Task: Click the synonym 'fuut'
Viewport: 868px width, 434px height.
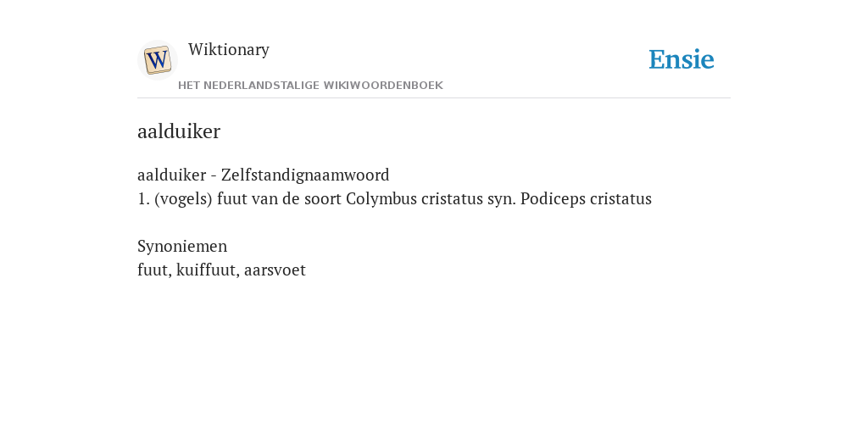Action: pos(153,270)
